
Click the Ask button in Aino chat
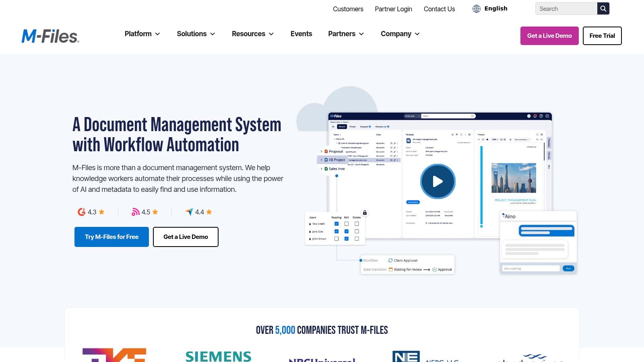[568, 268]
